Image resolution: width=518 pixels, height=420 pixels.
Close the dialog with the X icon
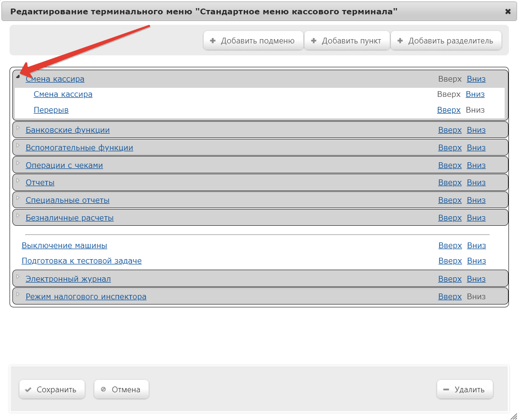508,11
